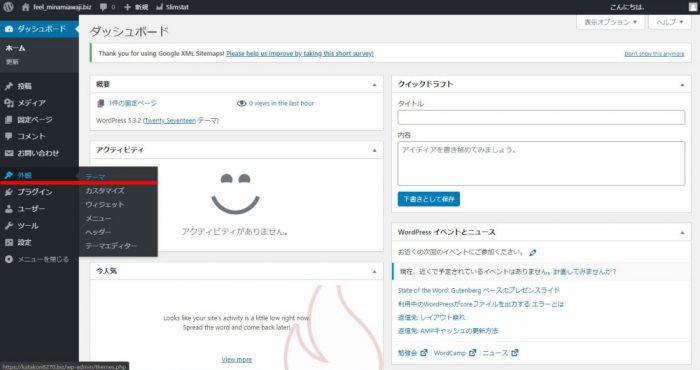The image size is (700, 370).
Task: Open the WordPress core file error news link
Action: pyautogui.click(x=481, y=304)
